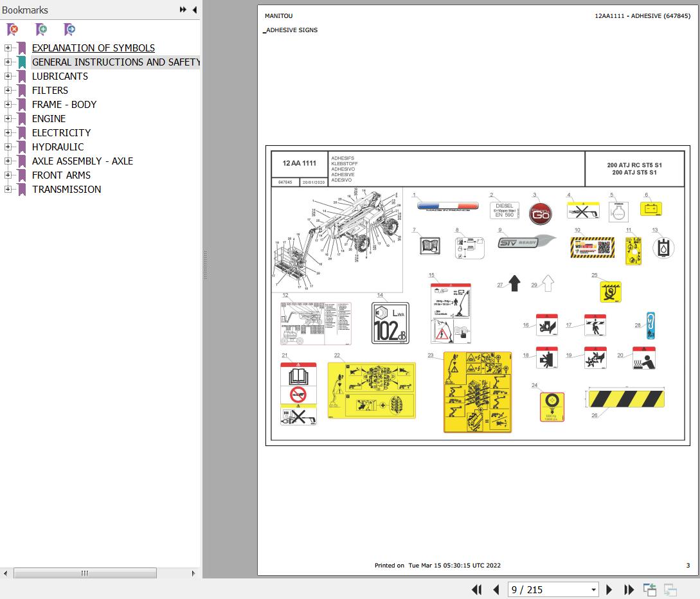
Task: Jump to the last page
Action: click(x=629, y=589)
